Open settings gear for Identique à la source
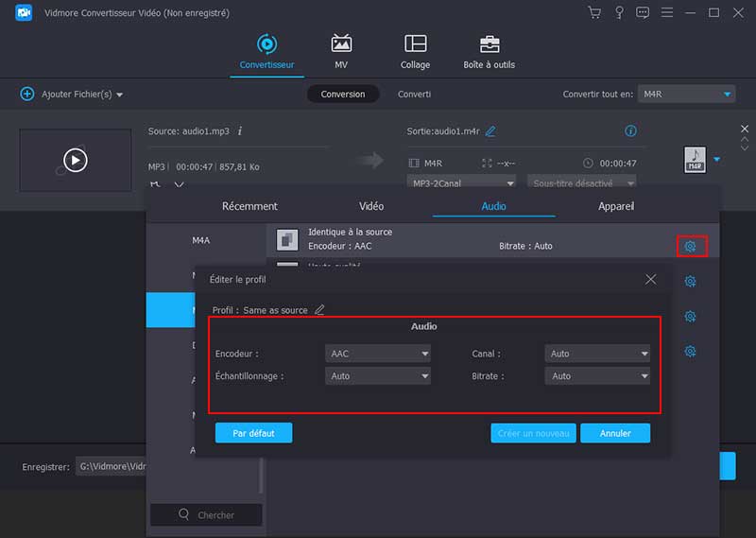The image size is (756, 538). [691, 246]
